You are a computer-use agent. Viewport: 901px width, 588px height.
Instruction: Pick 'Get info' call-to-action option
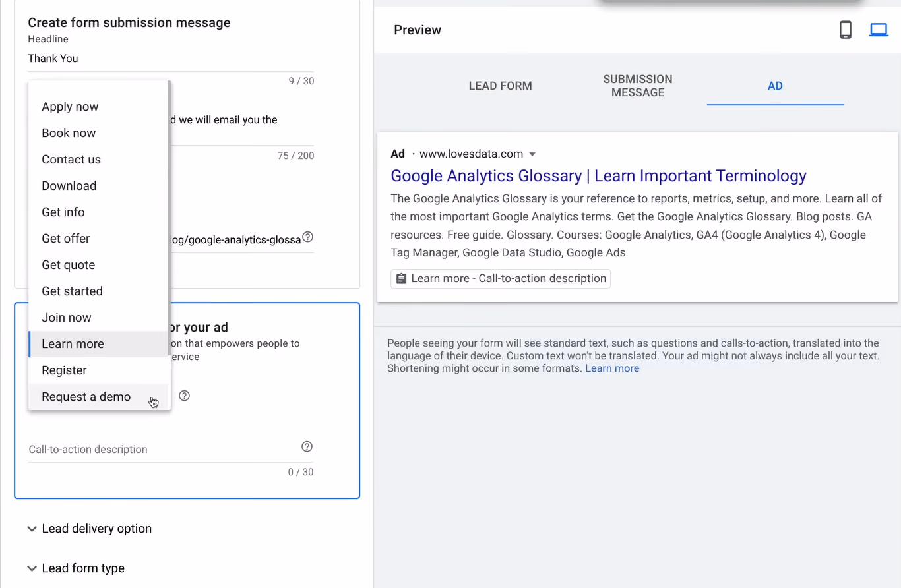[x=99, y=212]
